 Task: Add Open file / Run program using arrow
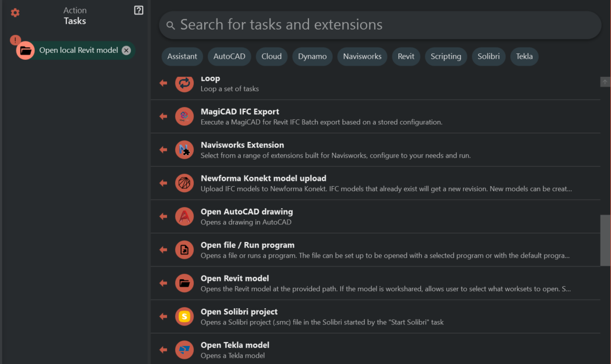(x=164, y=250)
